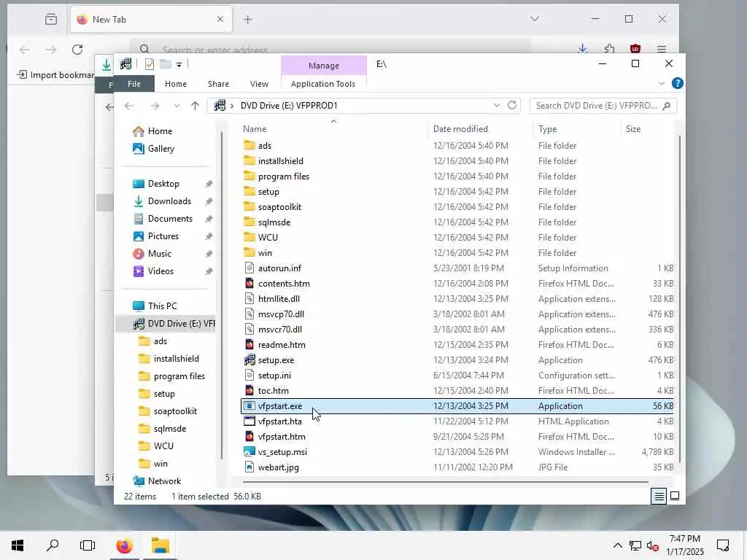Viewport: 747px width, 560px height.
Task: Go up one folder level with the up arrow
Action: tap(195, 106)
